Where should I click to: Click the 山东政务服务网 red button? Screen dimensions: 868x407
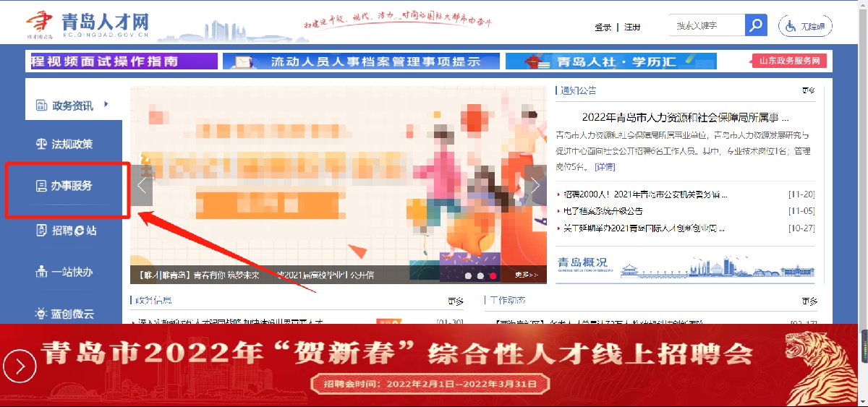[x=790, y=61]
